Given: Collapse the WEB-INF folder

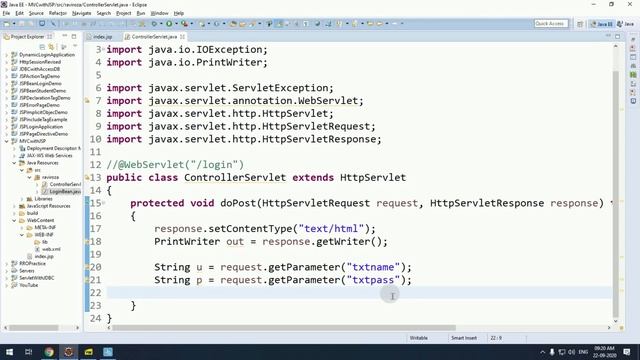Looking at the screenshot, I should pyautogui.click(x=22, y=235).
